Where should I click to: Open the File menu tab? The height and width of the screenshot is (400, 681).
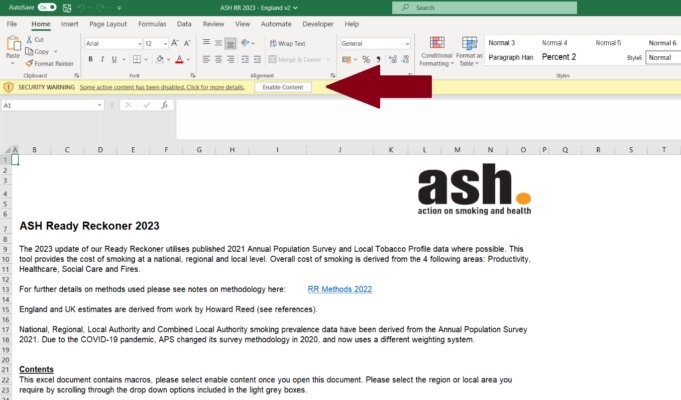click(12, 24)
